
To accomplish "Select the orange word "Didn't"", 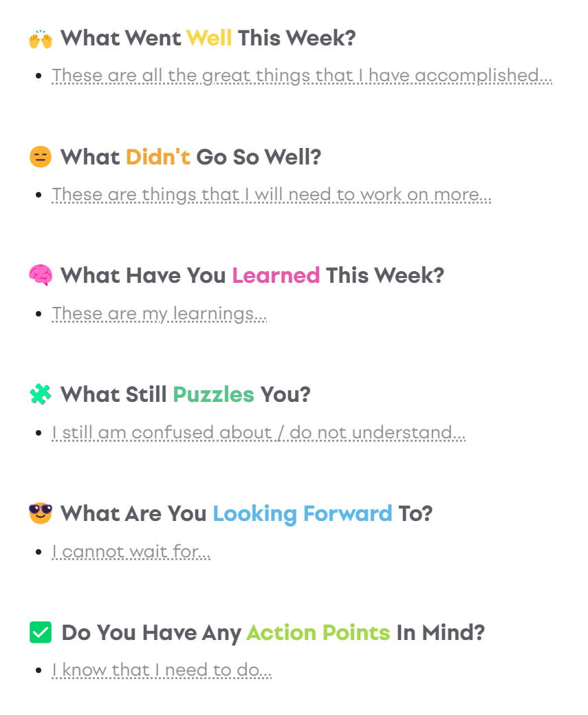I will tap(157, 157).
